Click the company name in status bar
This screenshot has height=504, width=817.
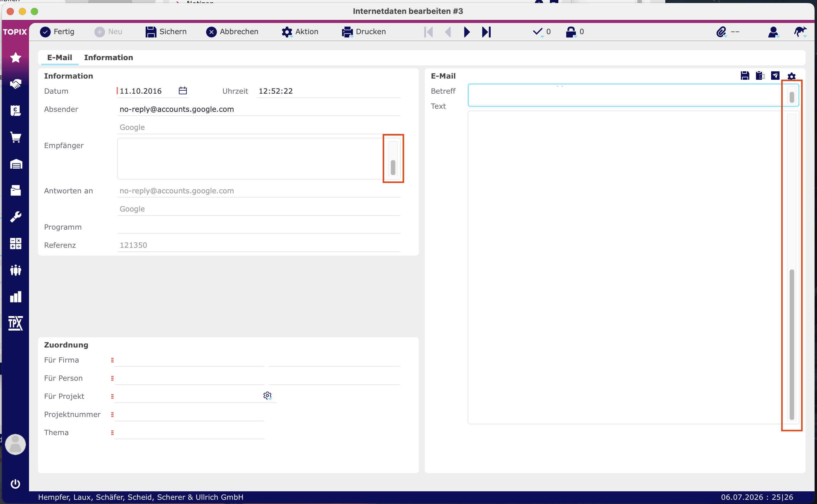tap(140, 497)
